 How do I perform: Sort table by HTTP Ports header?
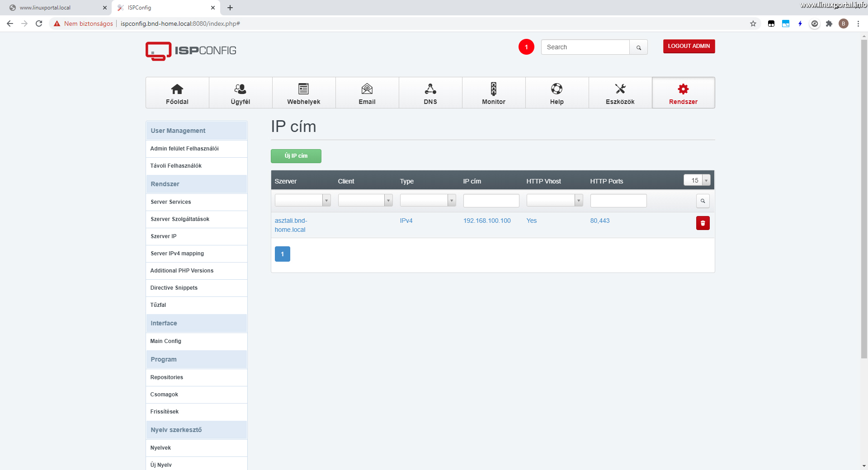(x=607, y=181)
